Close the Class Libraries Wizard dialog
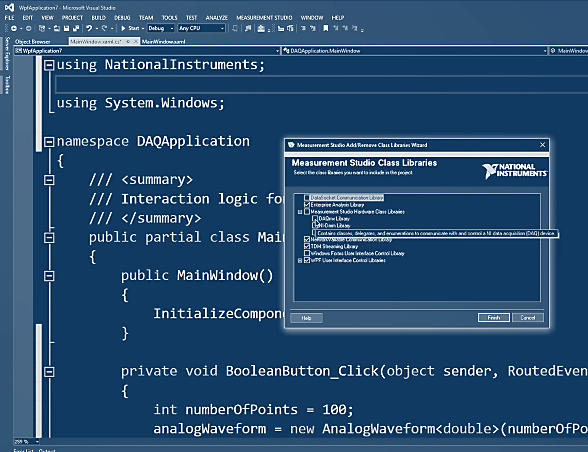The width and height of the screenshot is (588, 452). (x=542, y=145)
